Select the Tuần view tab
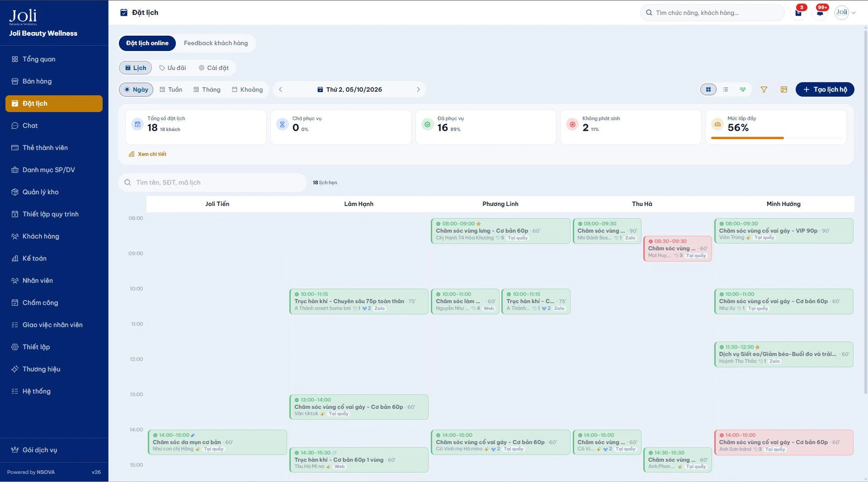 (171, 89)
